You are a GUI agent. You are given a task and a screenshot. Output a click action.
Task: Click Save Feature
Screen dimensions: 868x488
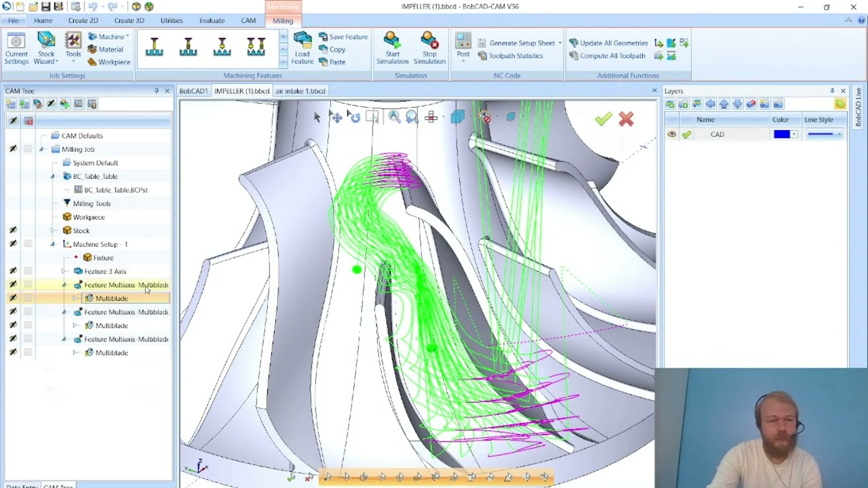tap(342, 37)
